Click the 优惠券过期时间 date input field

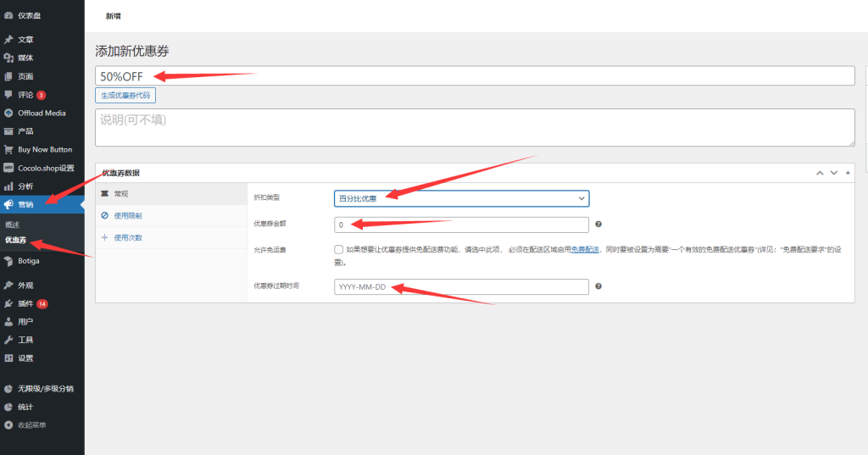pyautogui.click(x=461, y=287)
